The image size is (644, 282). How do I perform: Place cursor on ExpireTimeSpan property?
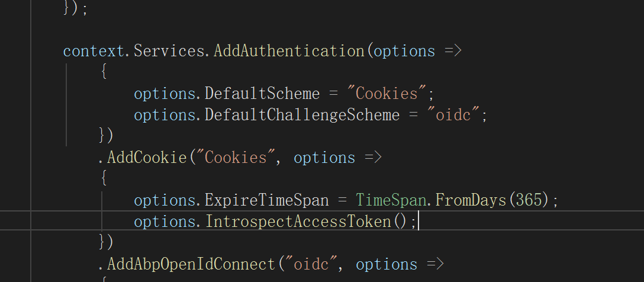[267, 200]
